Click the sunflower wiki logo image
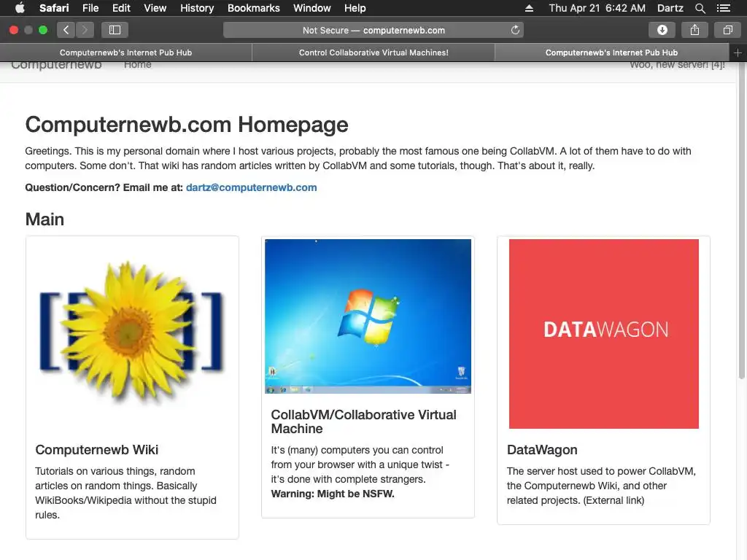Viewport: 747px width, 560px height. click(132, 333)
